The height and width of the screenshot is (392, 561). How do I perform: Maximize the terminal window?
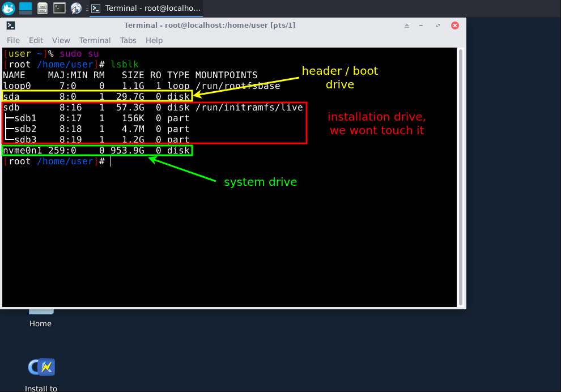pos(438,25)
